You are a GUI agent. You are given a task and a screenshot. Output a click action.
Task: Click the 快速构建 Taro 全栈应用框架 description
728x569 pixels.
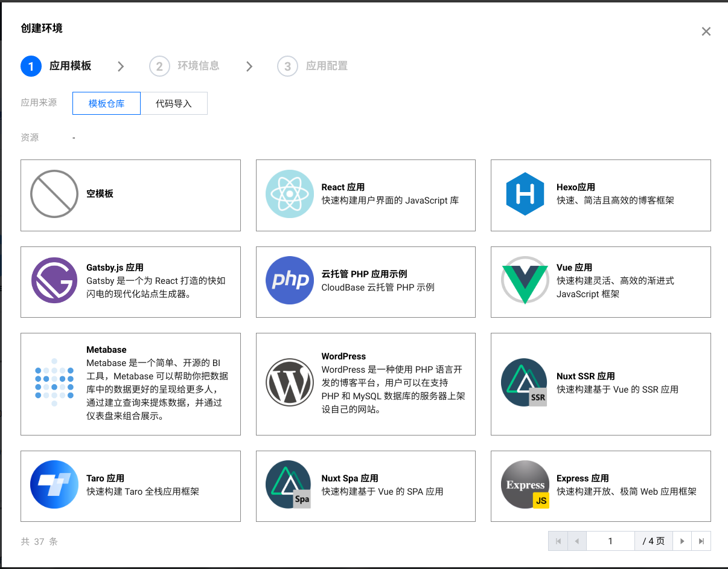click(142, 492)
